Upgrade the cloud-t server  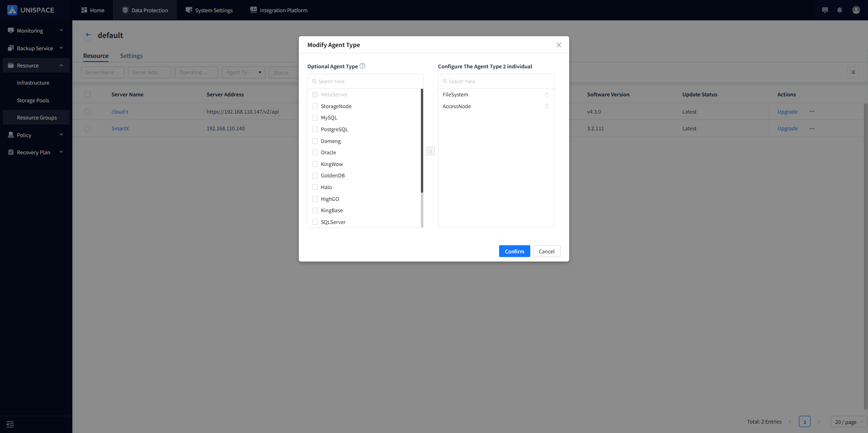(x=788, y=112)
